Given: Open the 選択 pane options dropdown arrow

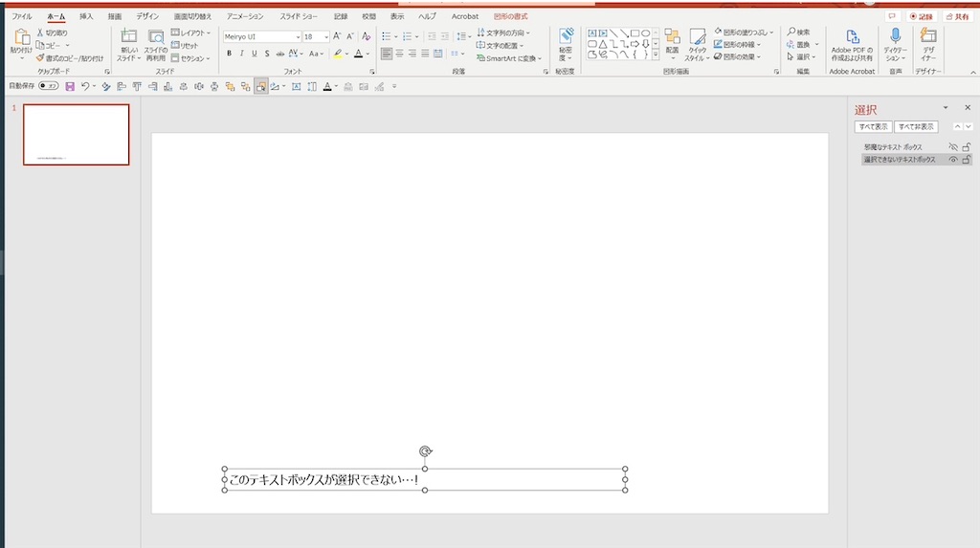Looking at the screenshot, I should (x=945, y=108).
